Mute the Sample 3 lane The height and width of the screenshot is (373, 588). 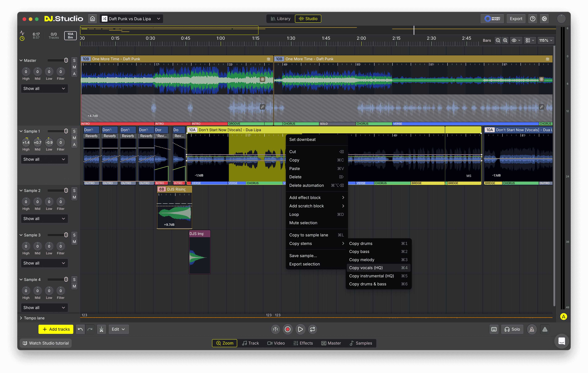click(x=74, y=242)
